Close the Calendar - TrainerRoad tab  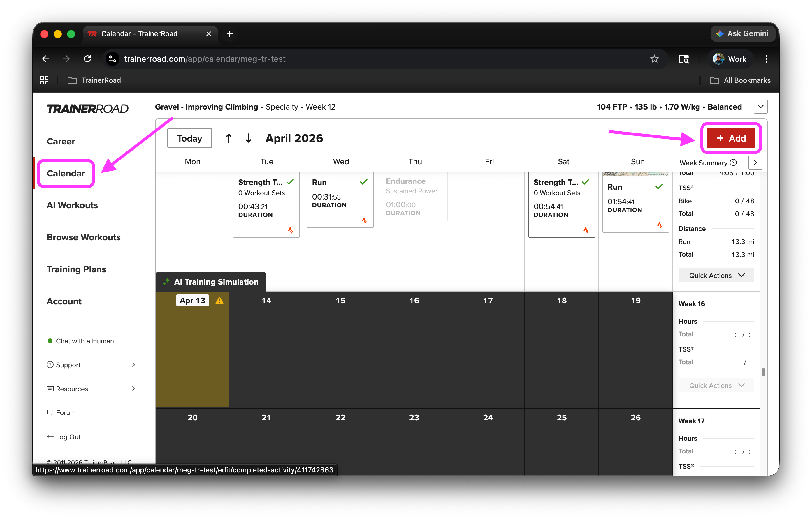(208, 34)
